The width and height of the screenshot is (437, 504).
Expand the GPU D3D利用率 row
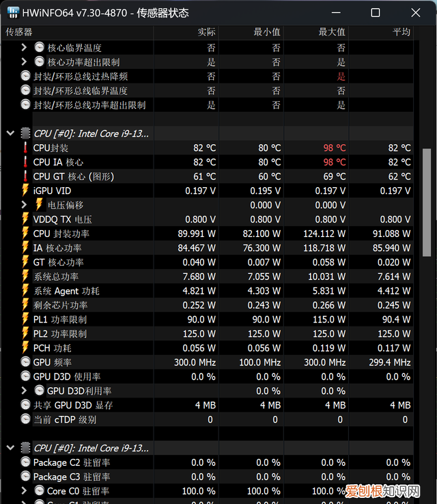[24, 391]
